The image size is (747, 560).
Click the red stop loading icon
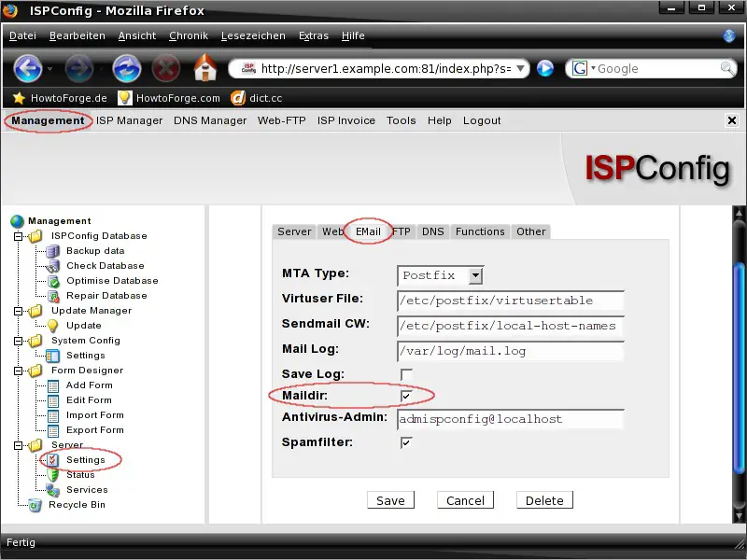[x=166, y=68]
